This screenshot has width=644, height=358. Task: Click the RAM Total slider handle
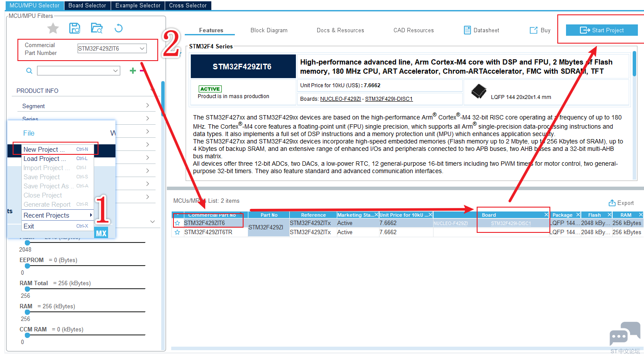click(x=27, y=289)
